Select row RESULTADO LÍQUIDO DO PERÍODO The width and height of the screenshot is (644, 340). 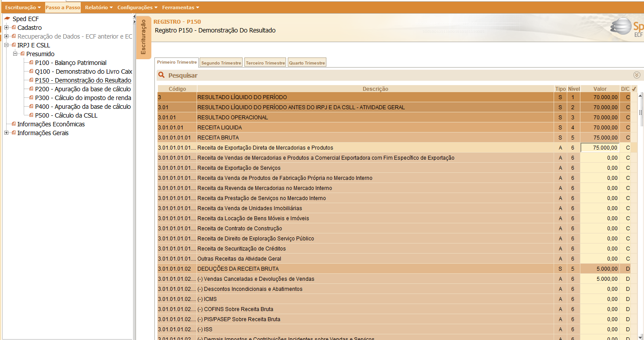397,97
